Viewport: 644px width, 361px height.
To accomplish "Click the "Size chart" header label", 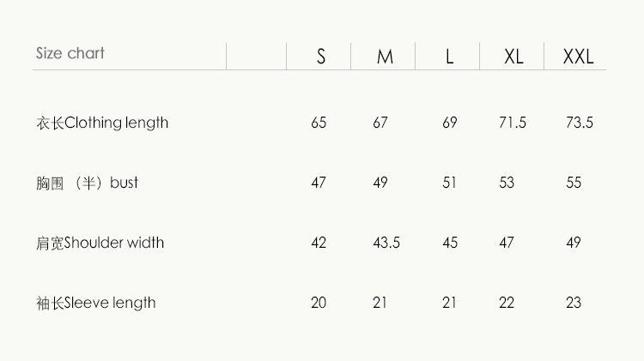I will pos(70,53).
